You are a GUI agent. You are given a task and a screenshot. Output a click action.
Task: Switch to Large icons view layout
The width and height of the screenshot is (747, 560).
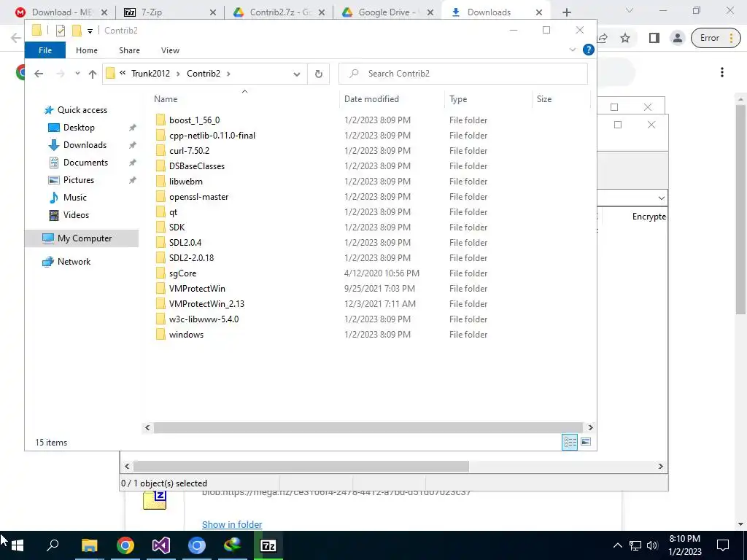coord(586,442)
